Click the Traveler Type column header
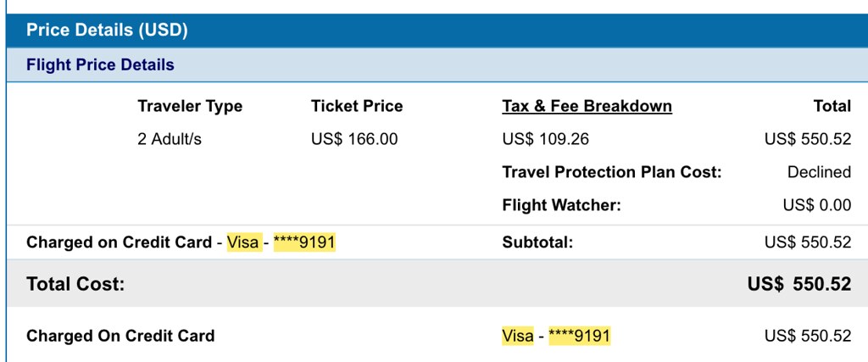 [190, 106]
